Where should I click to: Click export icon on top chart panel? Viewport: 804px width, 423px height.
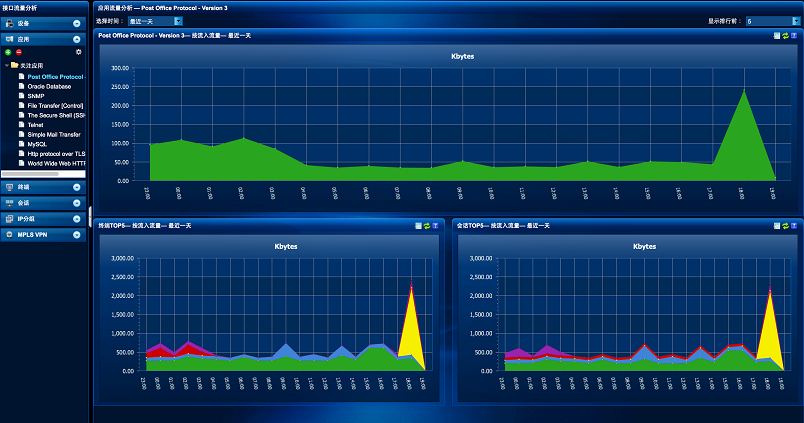click(778, 35)
